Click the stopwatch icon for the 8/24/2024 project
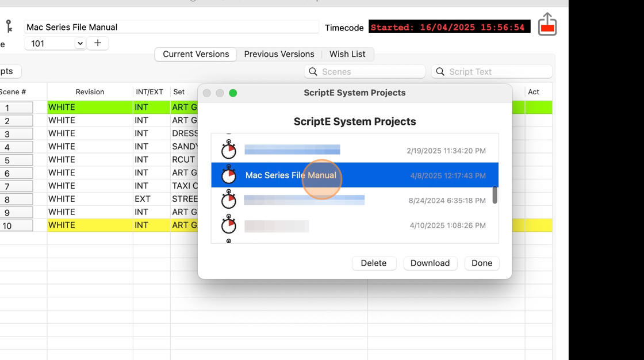Image resolution: width=644 pixels, height=360 pixels. tap(229, 200)
